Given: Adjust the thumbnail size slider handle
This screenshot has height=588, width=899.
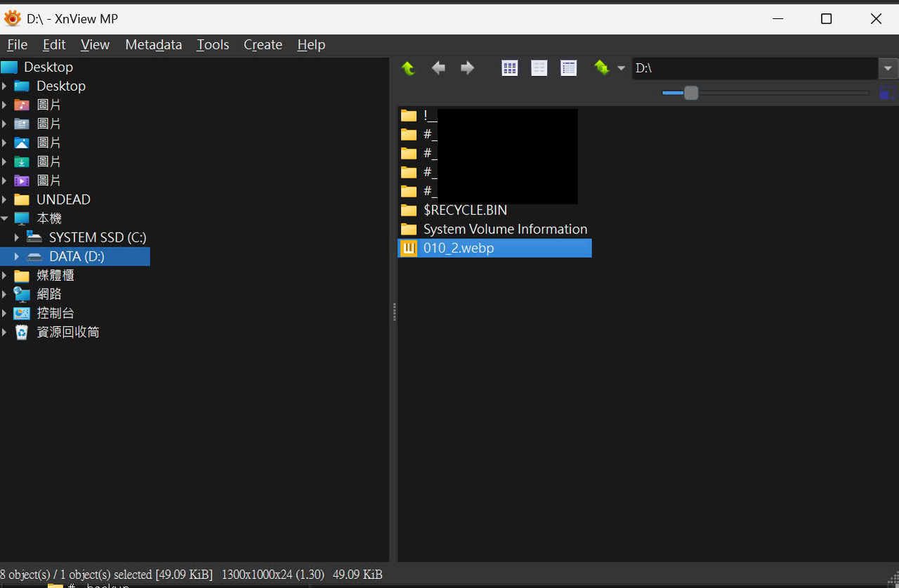Looking at the screenshot, I should (691, 93).
